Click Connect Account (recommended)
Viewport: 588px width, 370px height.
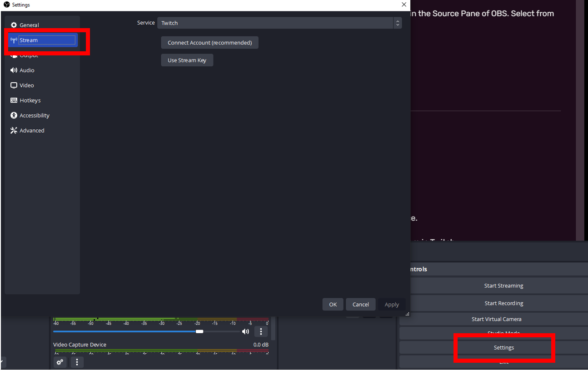(209, 43)
